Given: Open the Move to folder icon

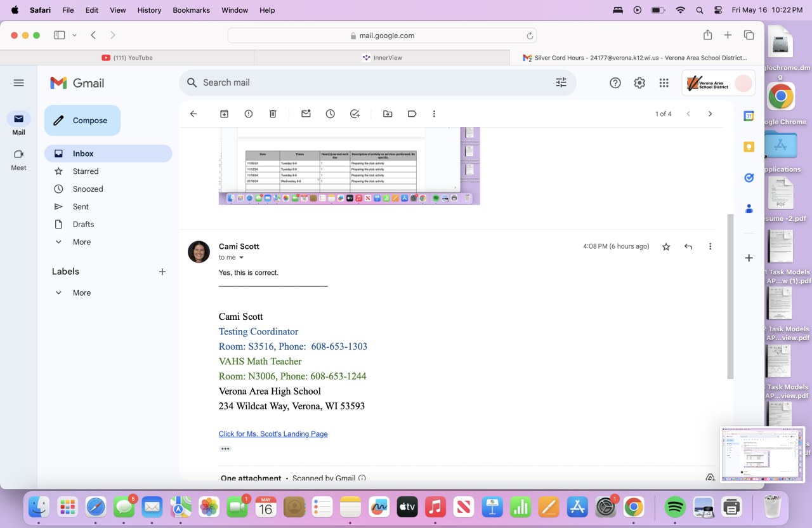Looking at the screenshot, I should (388, 114).
